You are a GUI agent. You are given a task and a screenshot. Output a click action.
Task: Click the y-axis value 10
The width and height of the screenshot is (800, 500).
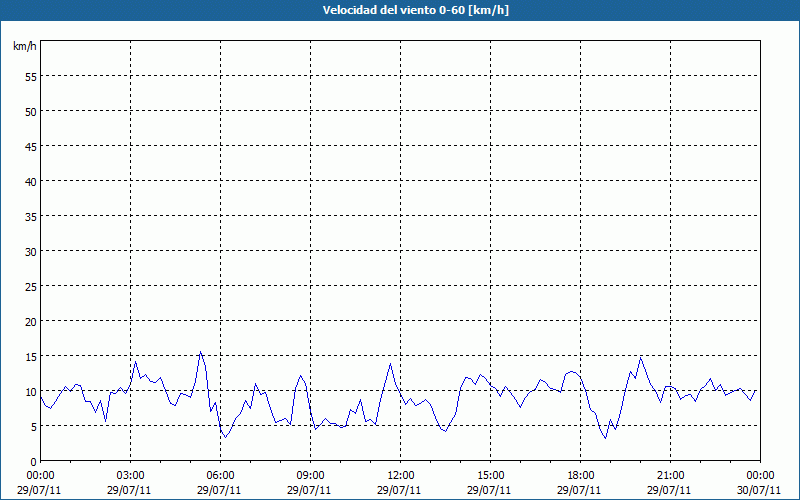tap(31, 392)
